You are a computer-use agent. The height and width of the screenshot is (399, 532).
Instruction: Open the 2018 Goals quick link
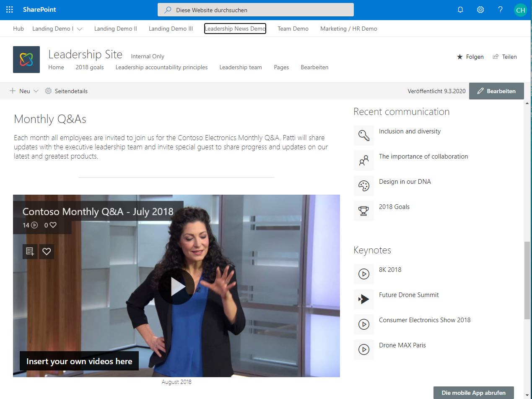point(394,207)
